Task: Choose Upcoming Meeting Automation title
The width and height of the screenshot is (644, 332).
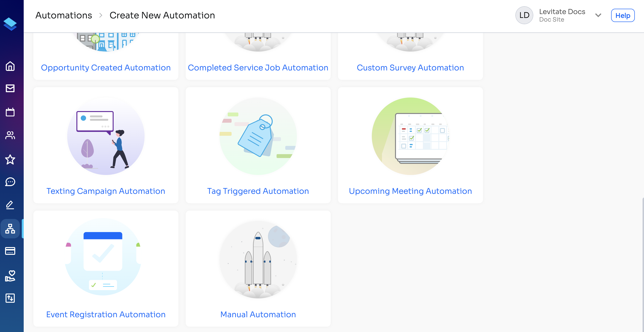Action: pos(410,191)
